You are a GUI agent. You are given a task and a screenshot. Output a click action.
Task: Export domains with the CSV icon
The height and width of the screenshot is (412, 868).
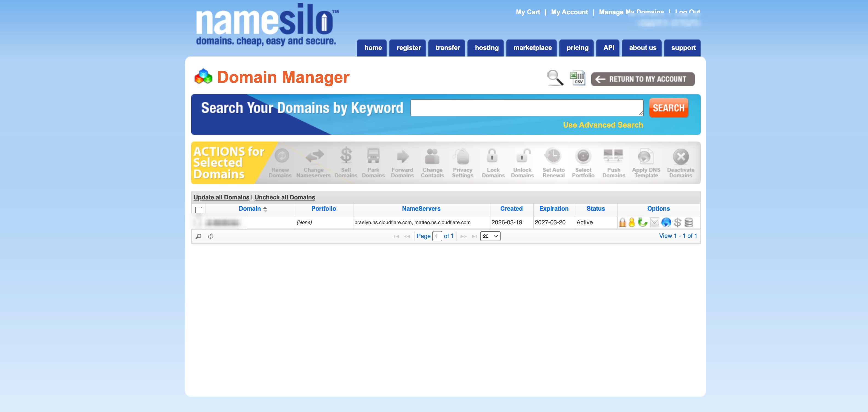click(578, 78)
